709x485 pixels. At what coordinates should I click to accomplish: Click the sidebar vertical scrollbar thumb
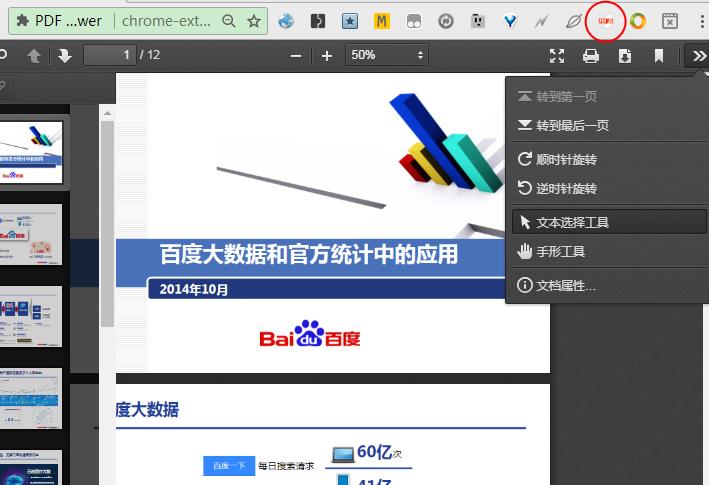pyautogui.click(x=107, y=223)
